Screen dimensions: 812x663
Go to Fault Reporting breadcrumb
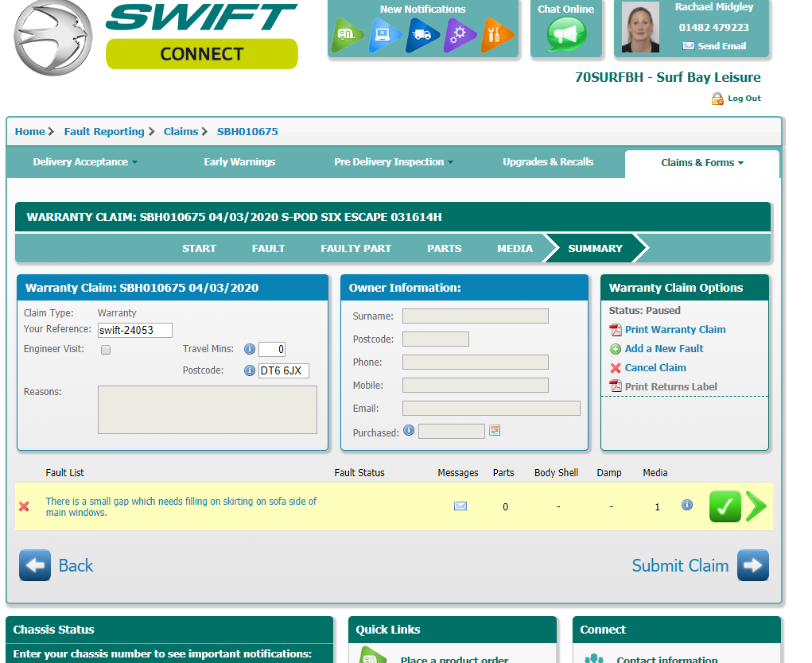(x=104, y=131)
